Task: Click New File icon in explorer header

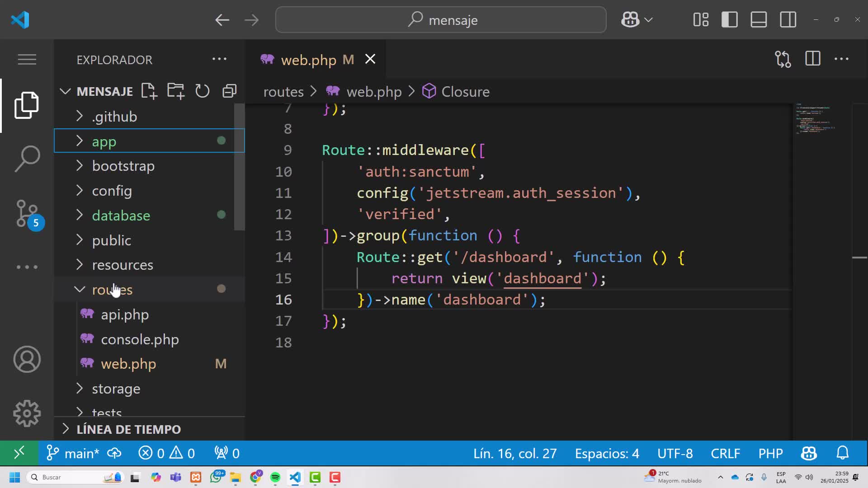Action: (x=149, y=91)
